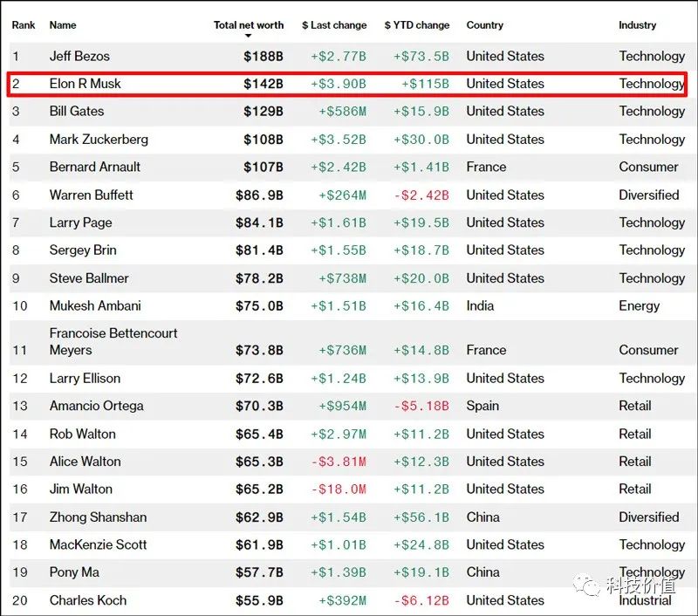Image resolution: width=698 pixels, height=616 pixels.
Task: Select Steve Ballmer in the list
Action: (x=89, y=278)
